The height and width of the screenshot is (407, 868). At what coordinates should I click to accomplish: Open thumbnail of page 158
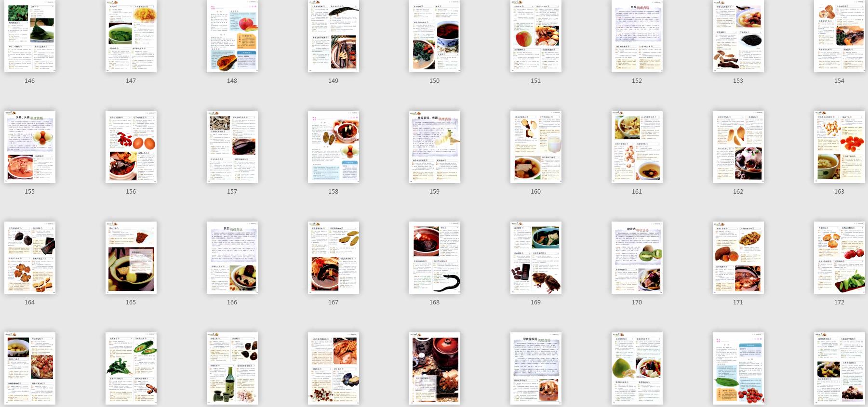pyautogui.click(x=334, y=147)
